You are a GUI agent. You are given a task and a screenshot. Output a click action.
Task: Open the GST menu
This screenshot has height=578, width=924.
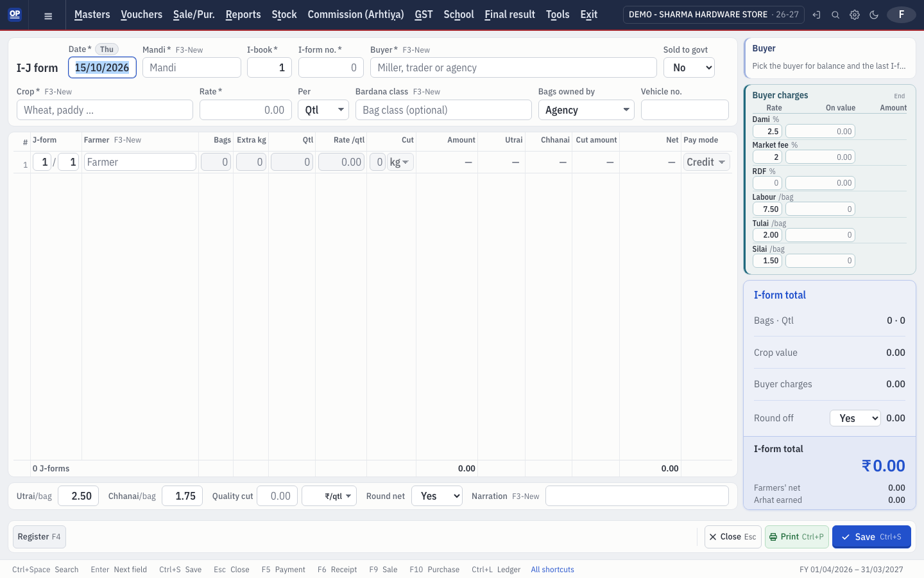click(424, 14)
